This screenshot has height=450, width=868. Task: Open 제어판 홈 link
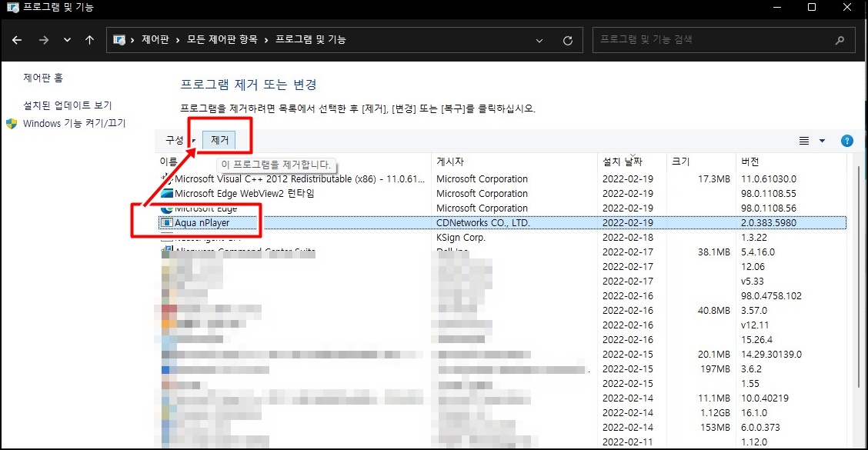click(43, 78)
